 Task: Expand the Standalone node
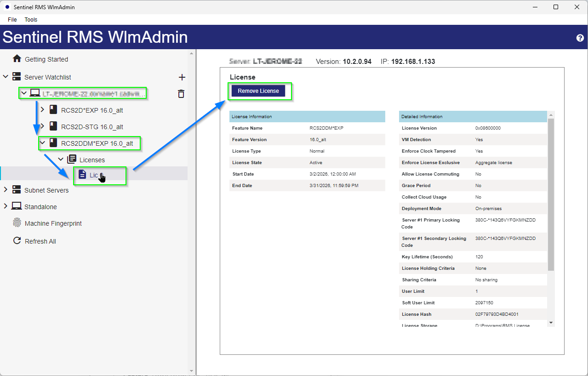pyautogui.click(x=6, y=206)
